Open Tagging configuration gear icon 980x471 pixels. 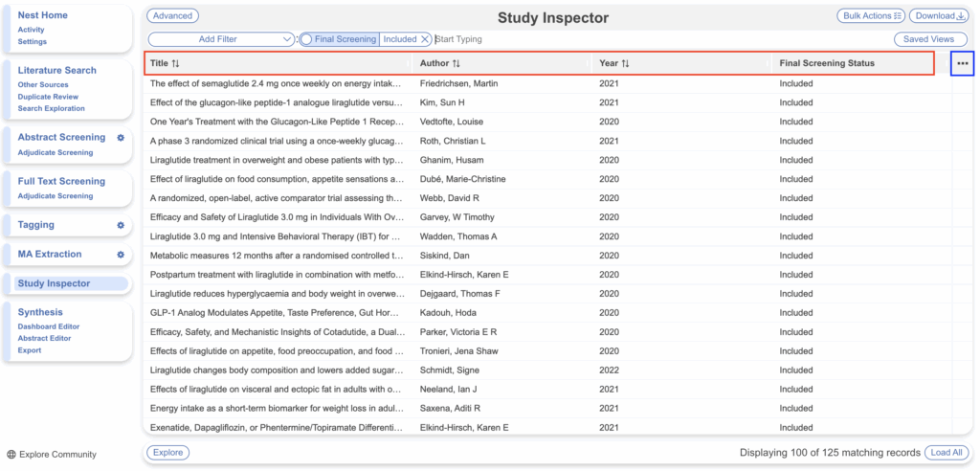[121, 226]
